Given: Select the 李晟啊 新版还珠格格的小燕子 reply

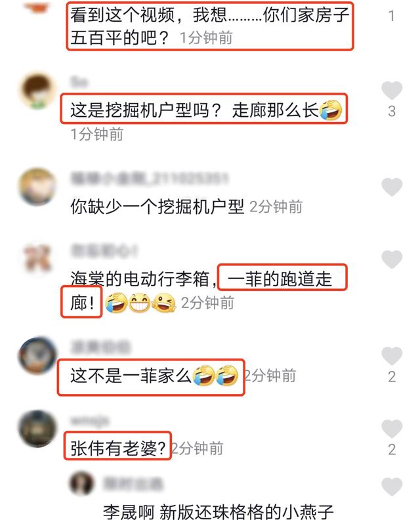Looking at the screenshot, I should [219, 512].
